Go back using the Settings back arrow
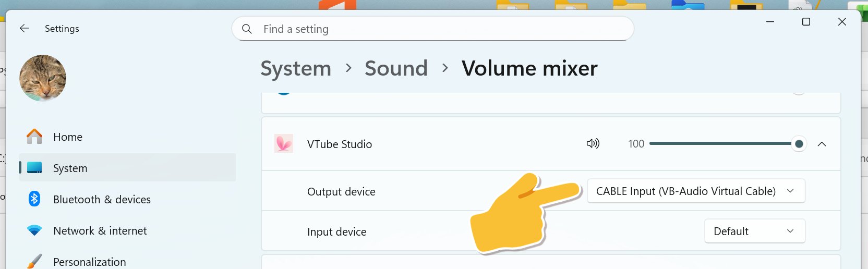The width and height of the screenshot is (868, 269). click(x=25, y=29)
